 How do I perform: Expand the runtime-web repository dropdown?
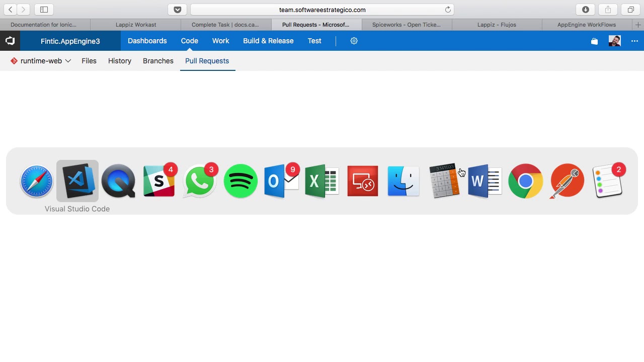[41, 61]
